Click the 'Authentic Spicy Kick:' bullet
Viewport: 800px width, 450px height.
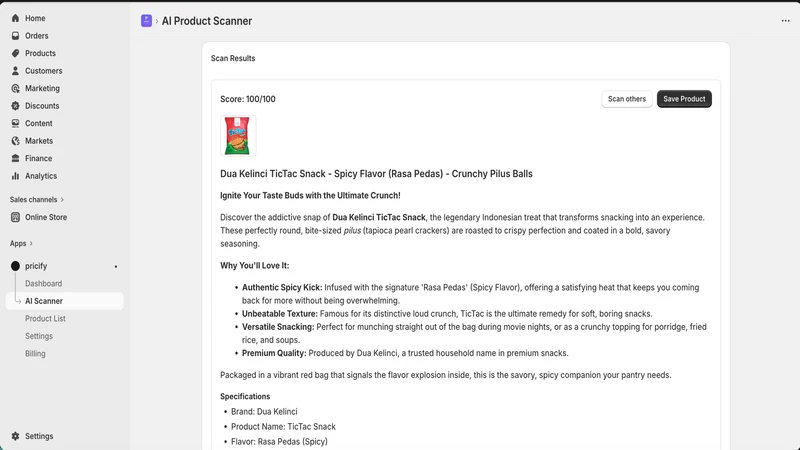(x=282, y=287)
